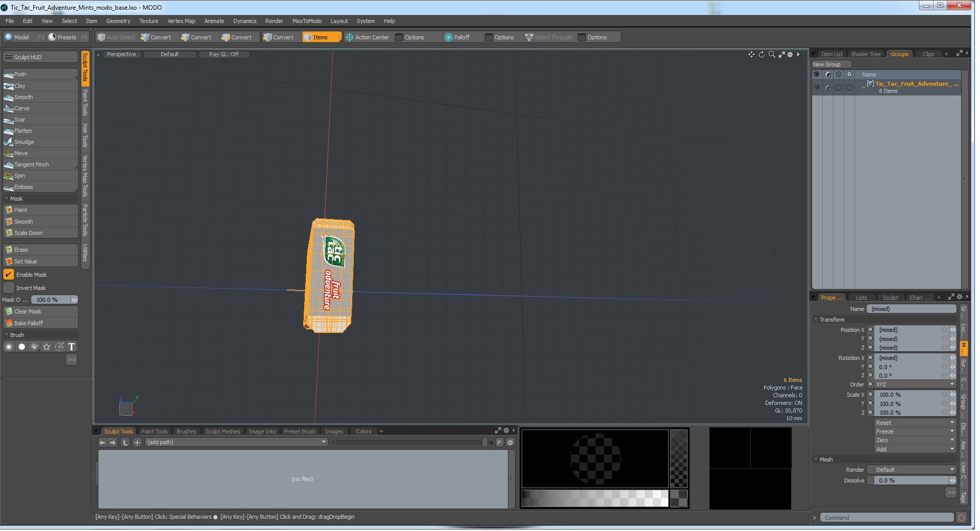Screen dimensions: 980x531
Task: Toggle Options checkbox next to Select Through
Action: [x=582, y=38]
